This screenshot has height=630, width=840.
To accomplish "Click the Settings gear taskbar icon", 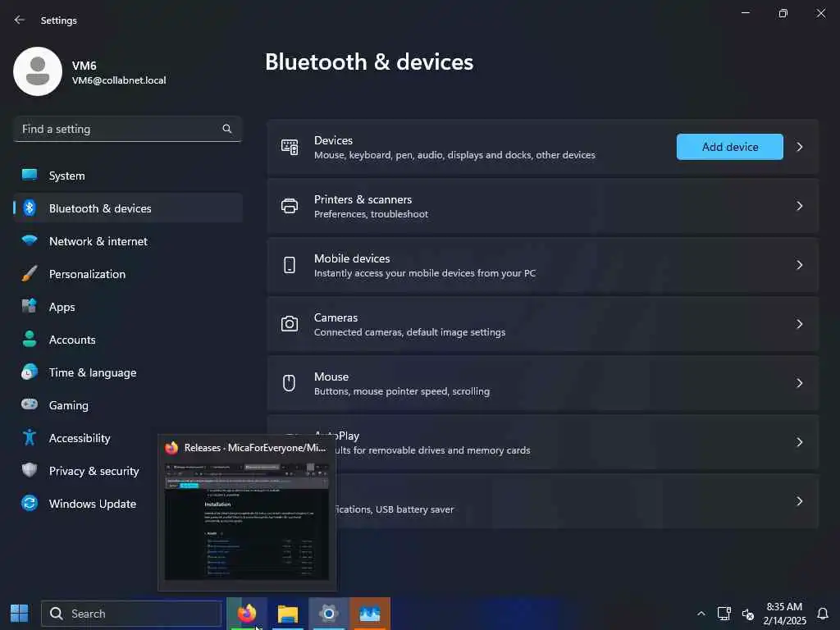I will pos(328,614).
